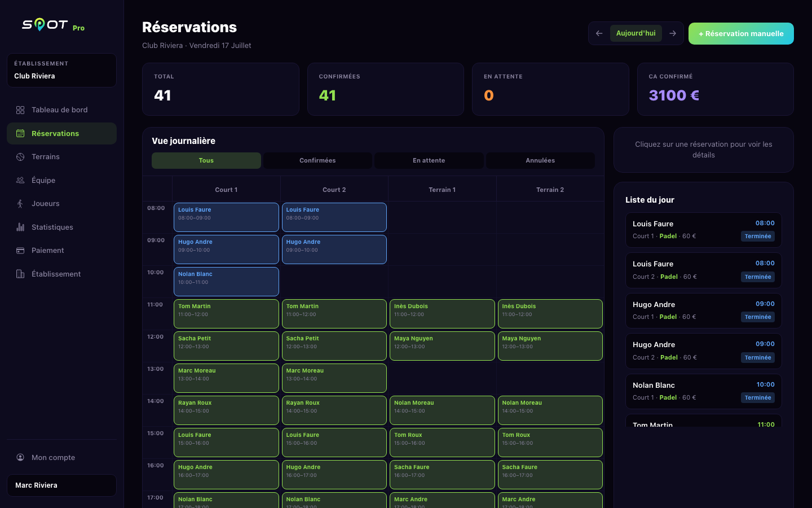Show the Annulées filter tab
This screenshot has width=812, height=508.
tap(540, 160)
